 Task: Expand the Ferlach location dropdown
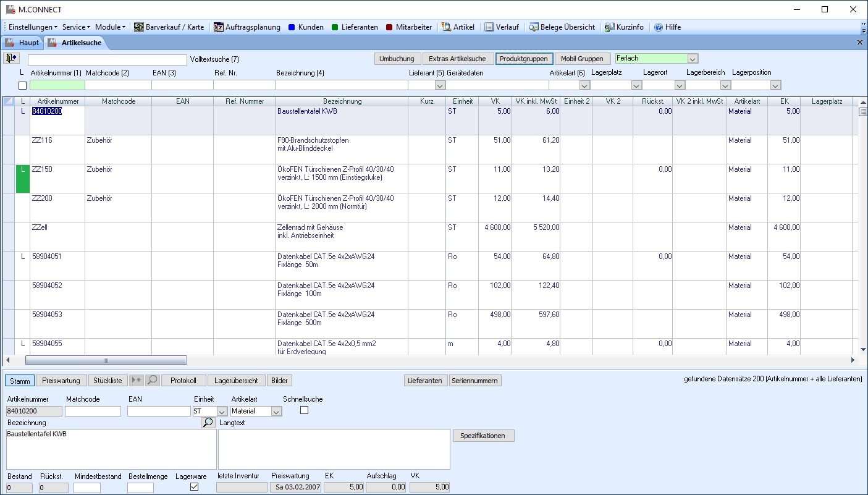pyautogui.click(x=693, y=59)
